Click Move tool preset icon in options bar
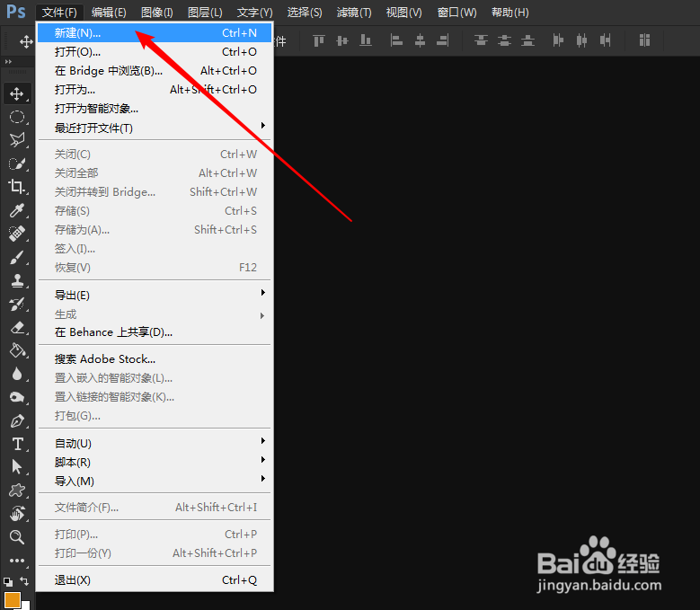This screenshot has width=700, height=610. pyautogui.click(x=26, y=41)
